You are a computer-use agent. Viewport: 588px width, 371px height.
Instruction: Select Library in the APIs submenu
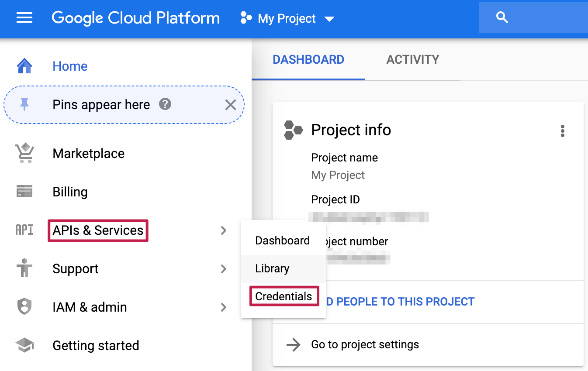pos(272,268)
